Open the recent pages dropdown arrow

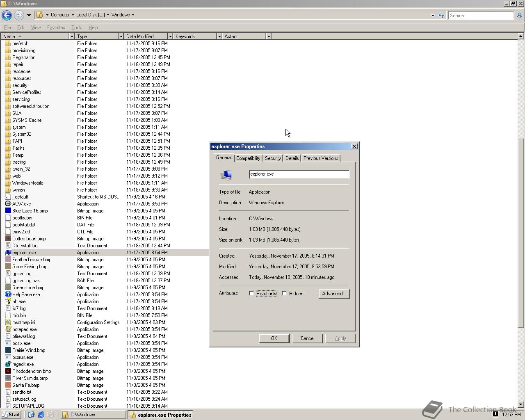tap(29, 15)
